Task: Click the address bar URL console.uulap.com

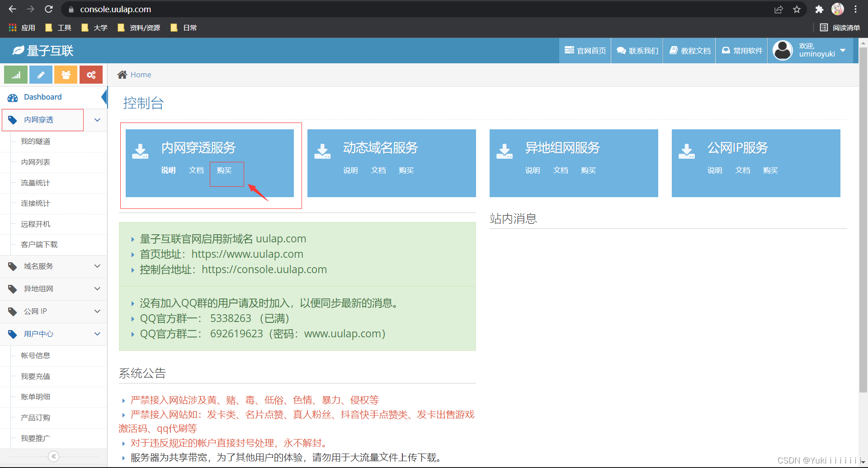Action: point(116,9)
